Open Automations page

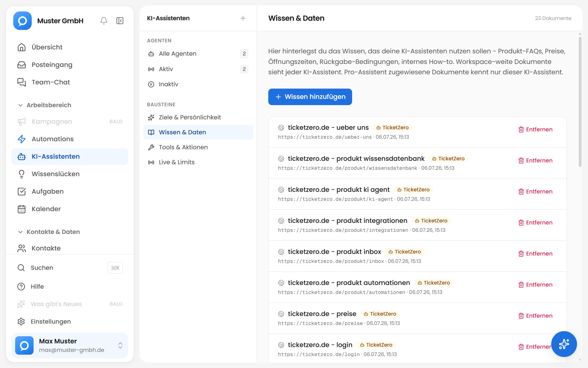[x=70, y=139]
